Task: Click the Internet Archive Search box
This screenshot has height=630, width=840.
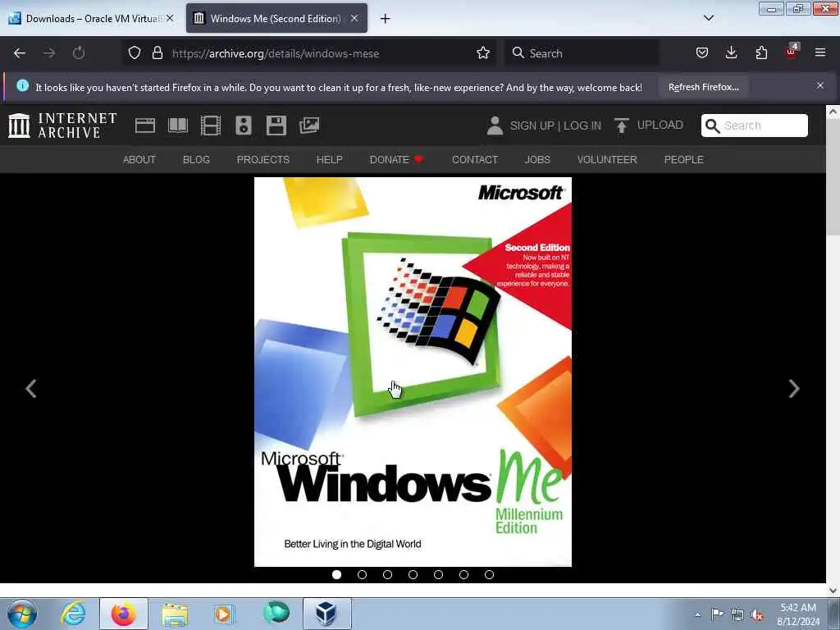Action: click(x=755, y=126)
